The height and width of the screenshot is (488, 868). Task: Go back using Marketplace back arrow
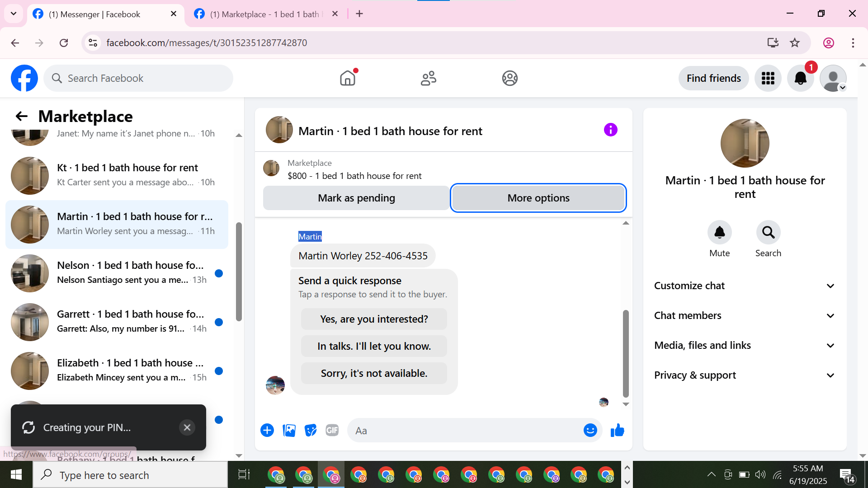[x=22, y=117]
